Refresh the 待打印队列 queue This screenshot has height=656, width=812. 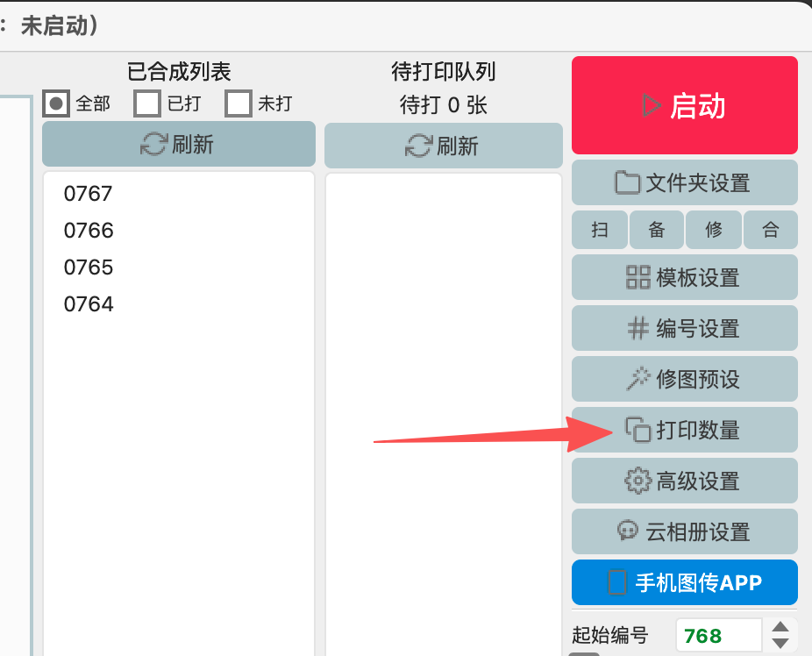pyautogui.click(x=443, y=145)
